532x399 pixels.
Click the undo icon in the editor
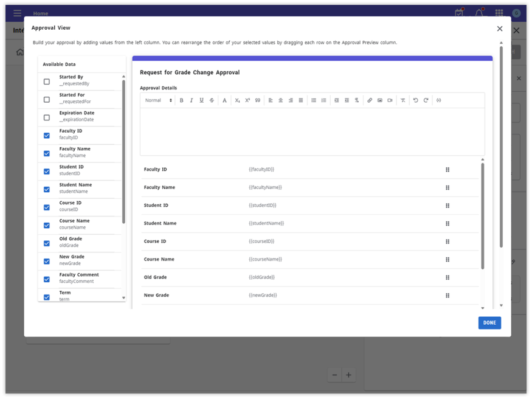(416, 100)
